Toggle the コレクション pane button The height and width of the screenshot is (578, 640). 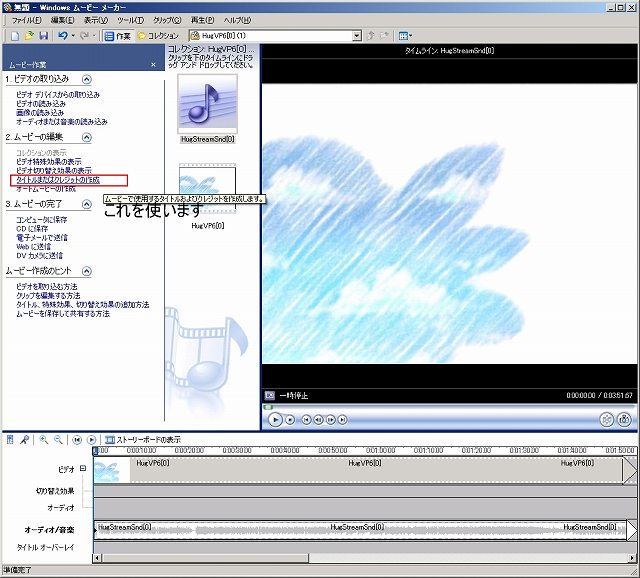158,36
